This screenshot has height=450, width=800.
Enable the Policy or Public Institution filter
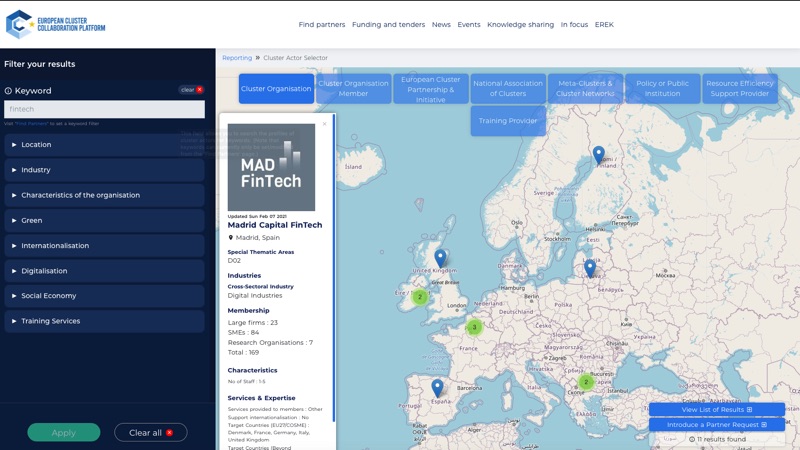tap(663, 89)
